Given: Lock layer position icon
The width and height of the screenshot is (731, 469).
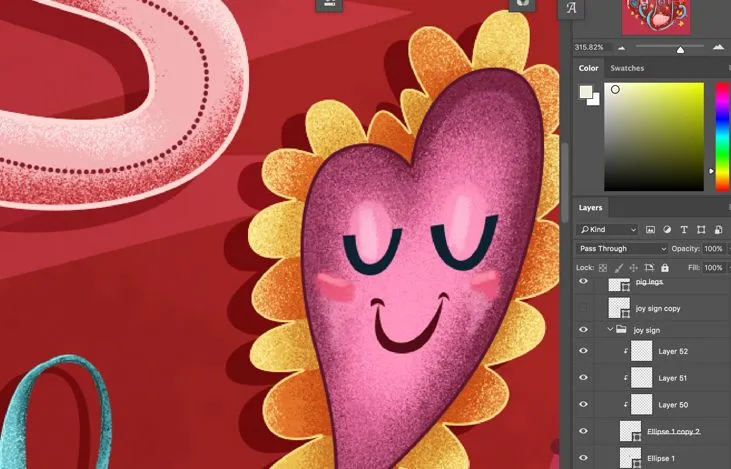Looking at the screenshot, I should pos(633,268).
